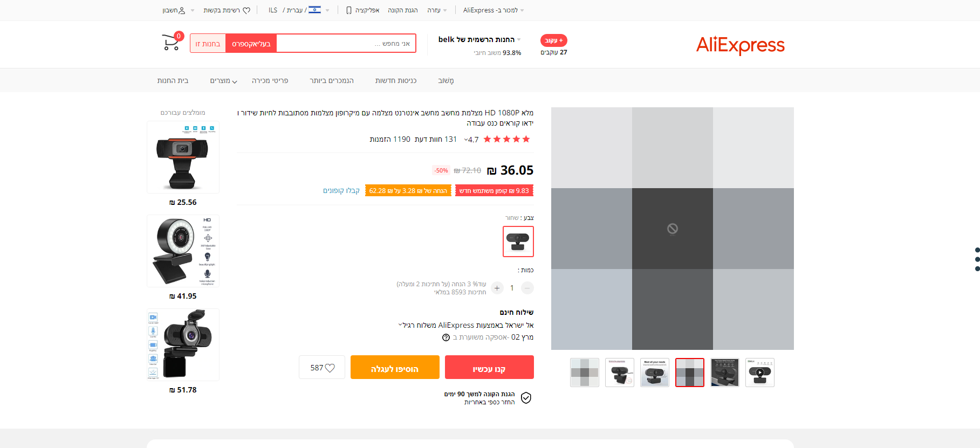Click the -50% discount badge
980x448 pixels.
point(442,171)
